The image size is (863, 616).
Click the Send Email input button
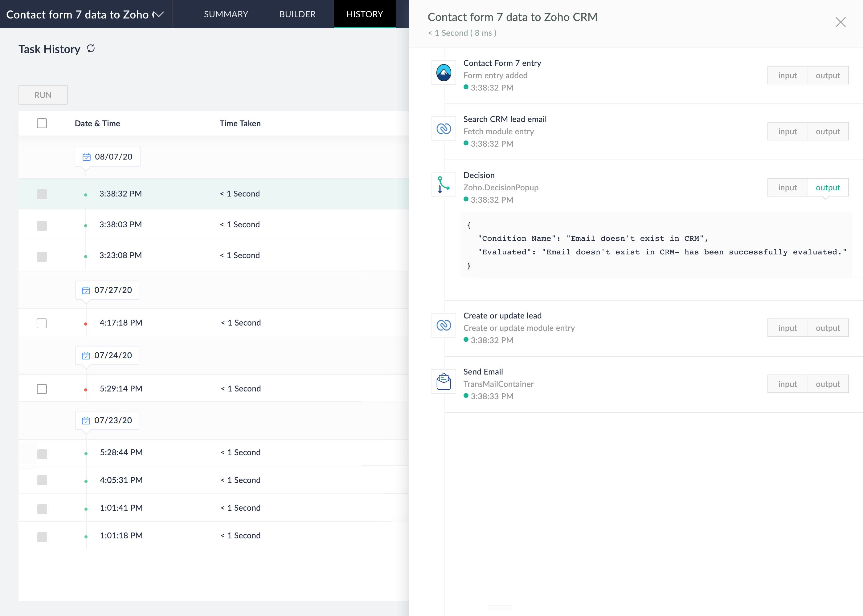click(x=787, y=383)
